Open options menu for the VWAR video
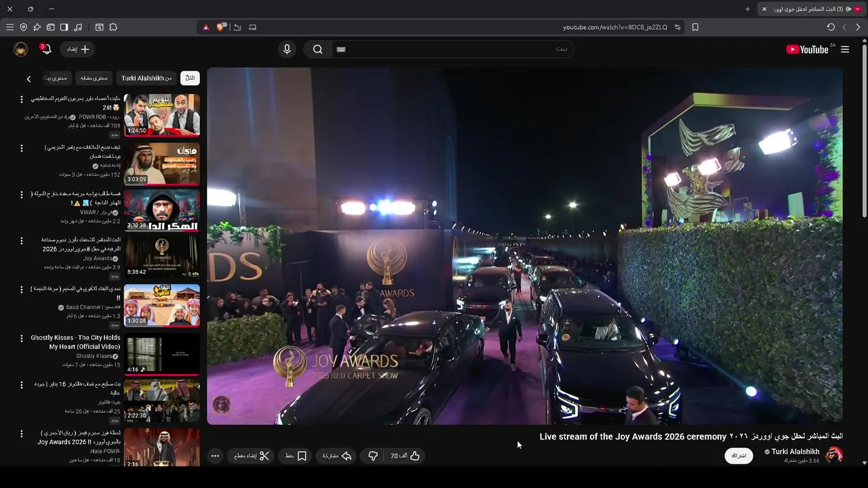 tap(21, 195)
